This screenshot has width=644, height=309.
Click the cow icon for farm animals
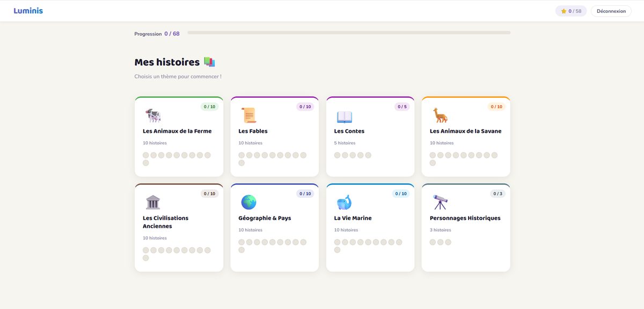pos(153,115)
